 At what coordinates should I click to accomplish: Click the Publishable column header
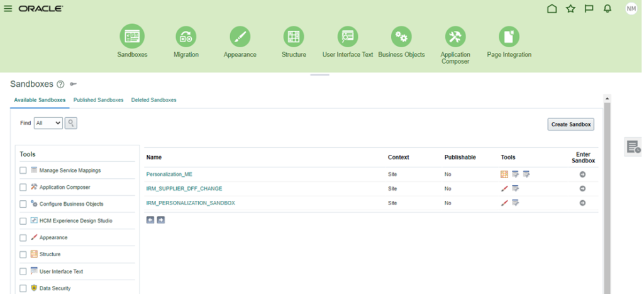click(460, 157)
